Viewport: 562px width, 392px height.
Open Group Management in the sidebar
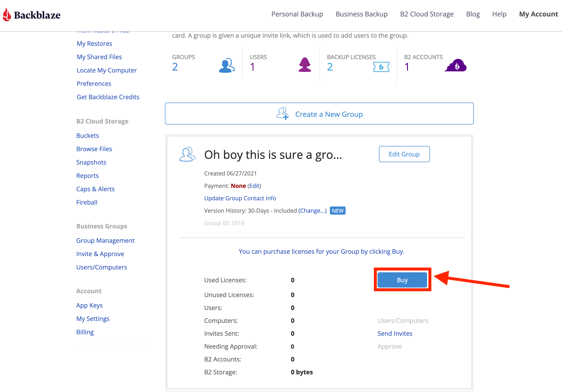coord(105,240)
